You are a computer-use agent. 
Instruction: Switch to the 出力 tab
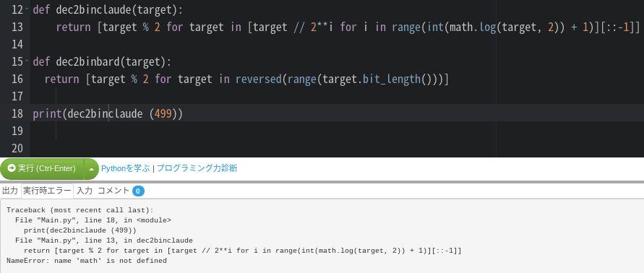[x=10, y=191]
